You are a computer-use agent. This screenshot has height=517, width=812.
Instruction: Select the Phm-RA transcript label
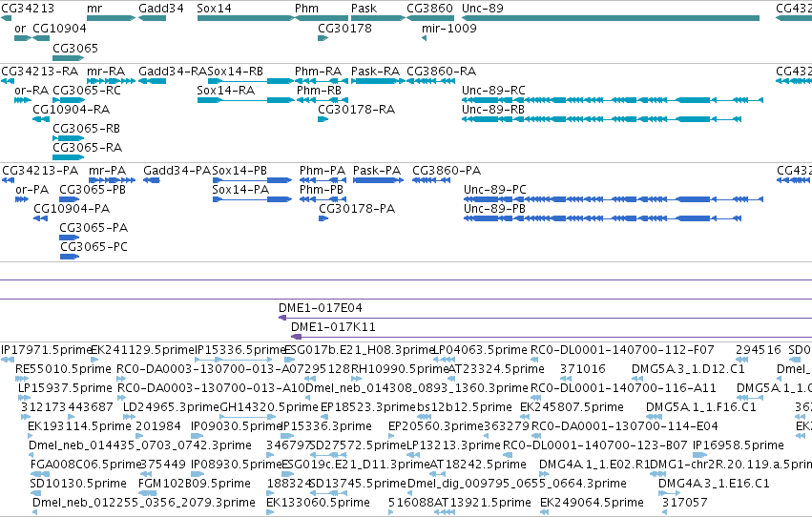pos(318,71)
